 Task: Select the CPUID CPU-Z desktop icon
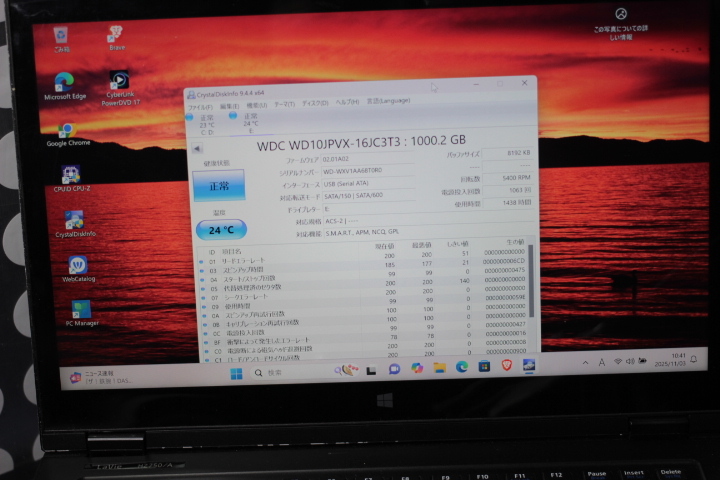point(72,179)
